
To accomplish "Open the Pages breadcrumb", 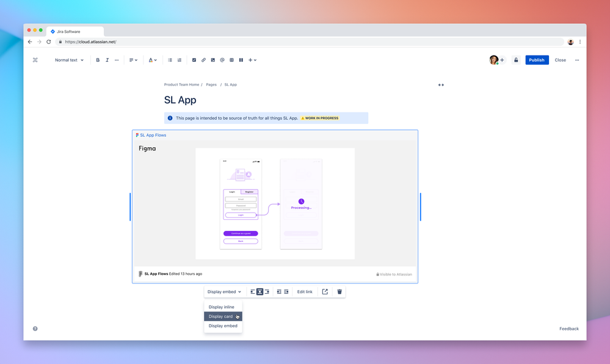I will coord(211,84).
